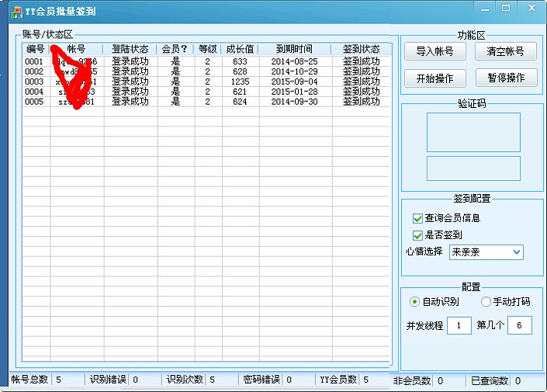The width and height of the screenshot is (547, 392).
Task: Sort by 编号 column header
Action: tap(36, 49)
